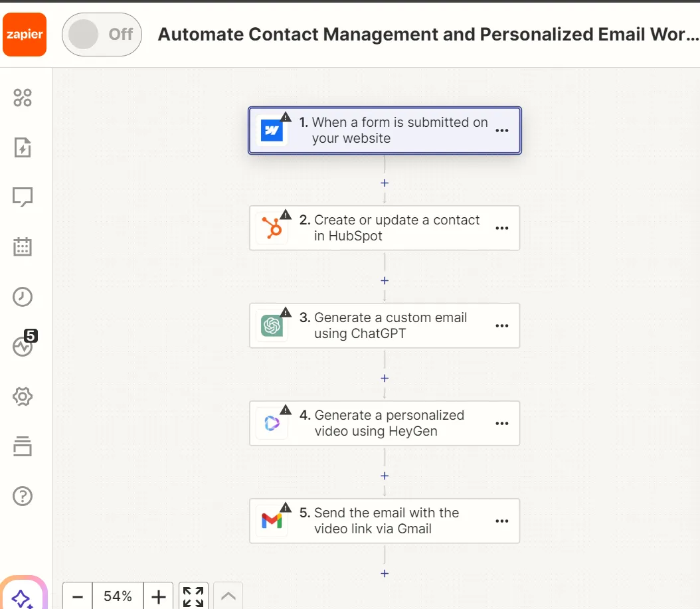Open the apps grid sidebar icon
Image resolution: width=700 pixels, height=609 pixels.
click(23, 98)
